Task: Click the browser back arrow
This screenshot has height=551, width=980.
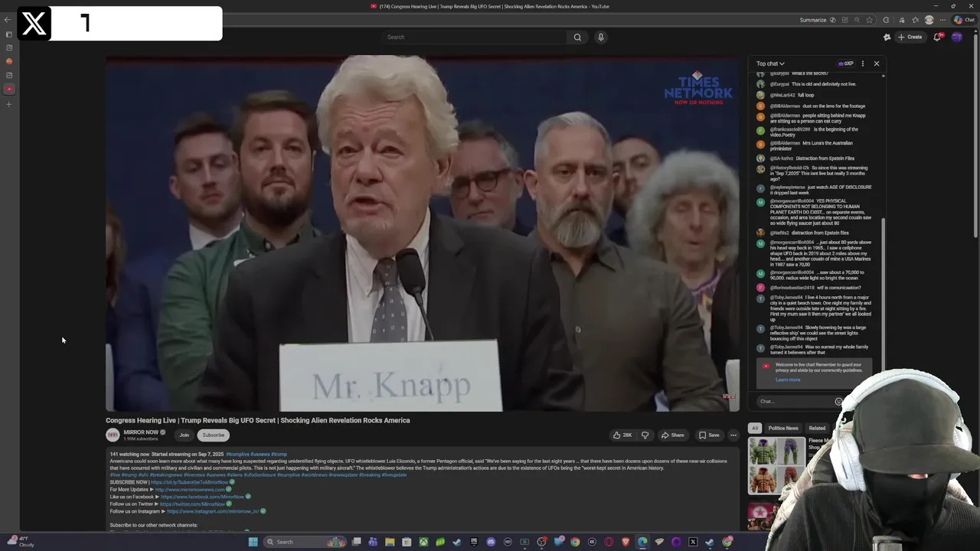Action: pos(8,20)
